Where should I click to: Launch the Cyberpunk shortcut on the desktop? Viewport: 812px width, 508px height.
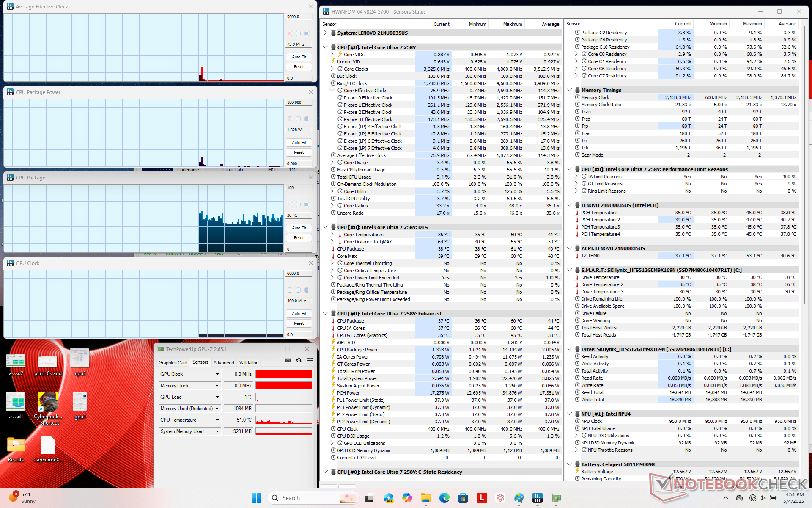(48, 408)
